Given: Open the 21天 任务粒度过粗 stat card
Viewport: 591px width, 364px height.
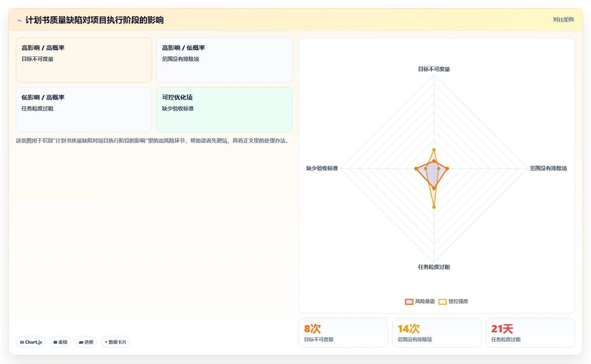Looking at the screenshot, I should 530,333.
